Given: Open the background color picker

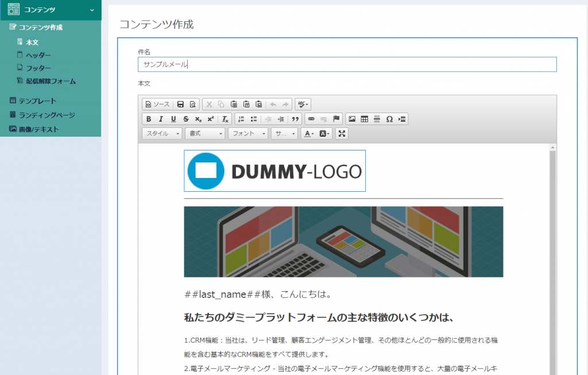Looking at the screenshot, I should (324, 133).
